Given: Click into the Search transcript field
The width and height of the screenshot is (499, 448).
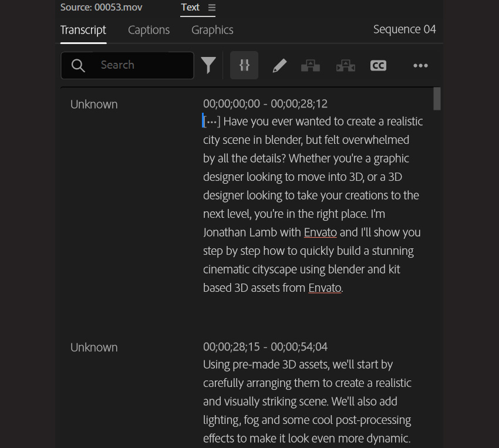Looking at the screenshot, I should point(127,65).
